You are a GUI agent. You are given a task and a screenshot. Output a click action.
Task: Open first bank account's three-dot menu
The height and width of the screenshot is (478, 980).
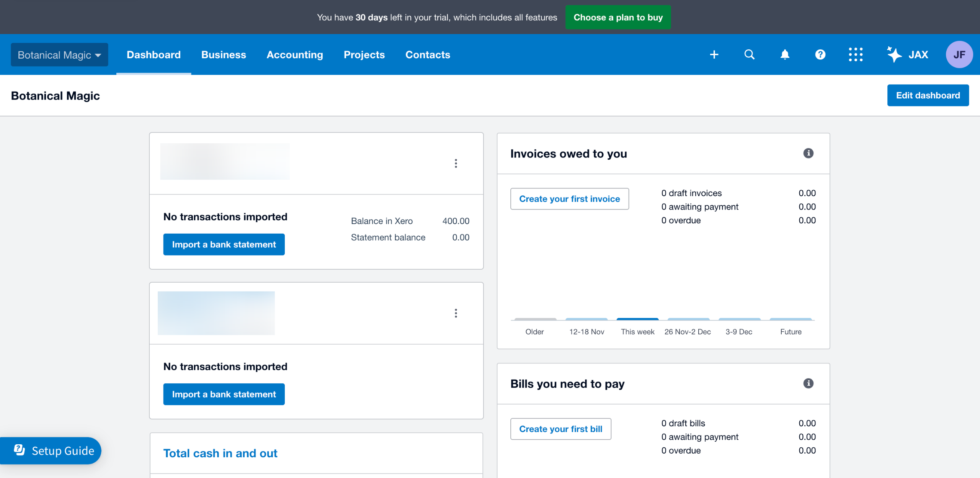coord(456,164)
